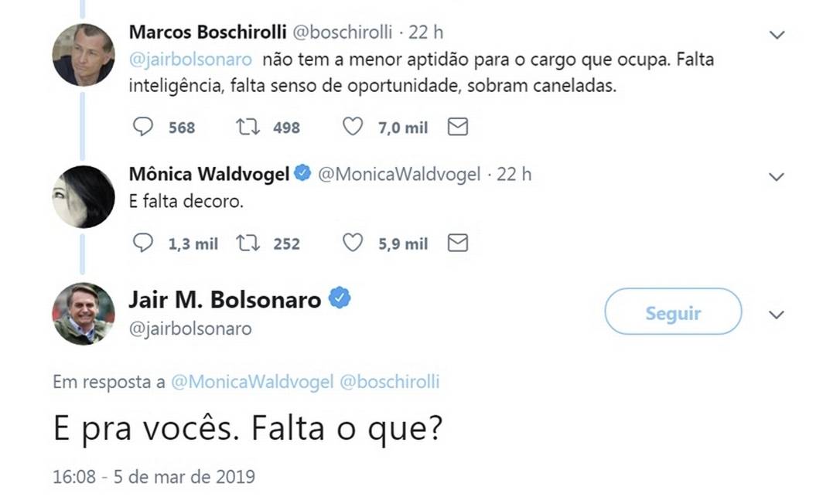840x504 pixels.
Task: Share Mônica Waldvogel's tweet by message
Action: (x=458, y=243)
